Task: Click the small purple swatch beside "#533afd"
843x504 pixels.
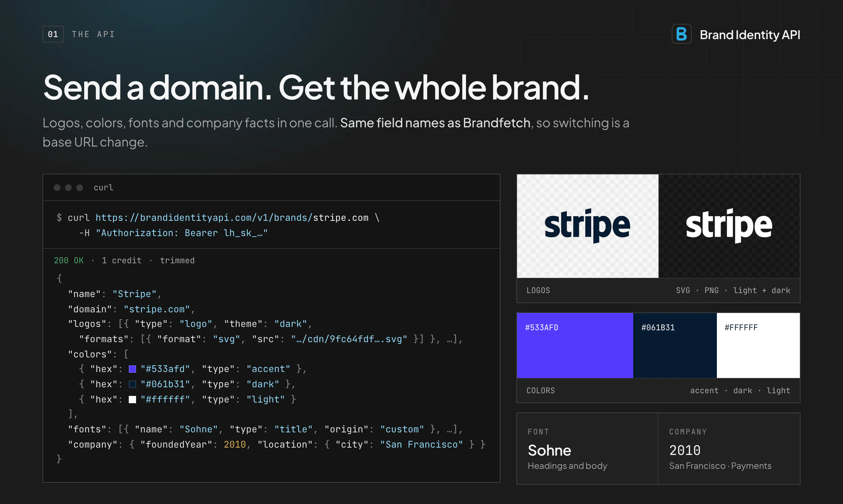Action: coord(132,369)
